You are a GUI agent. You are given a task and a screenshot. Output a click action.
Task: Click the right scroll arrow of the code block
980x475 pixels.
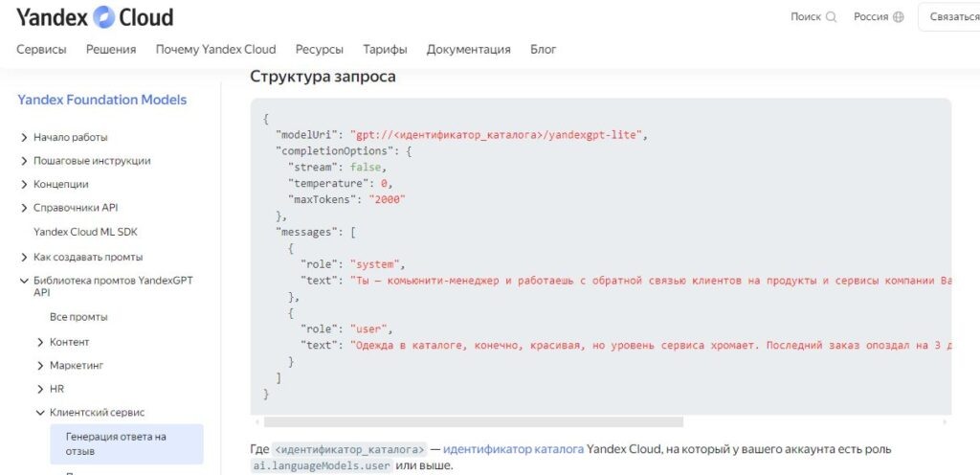(945, 422)
